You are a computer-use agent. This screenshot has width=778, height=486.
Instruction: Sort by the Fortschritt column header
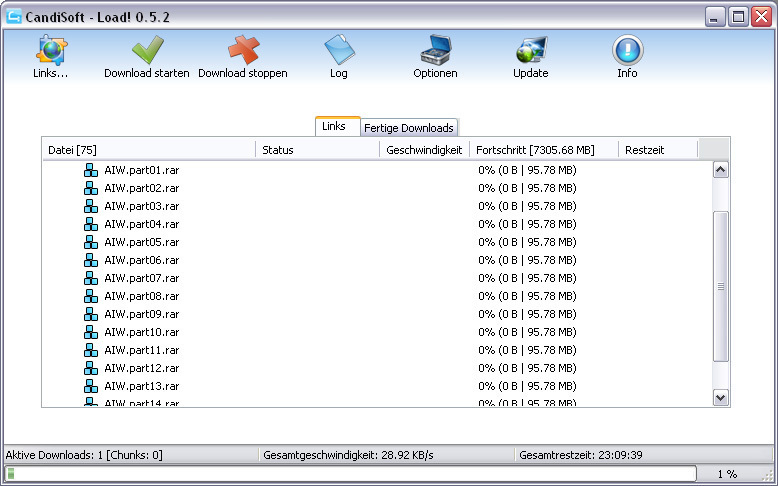[x=544, y=149]
